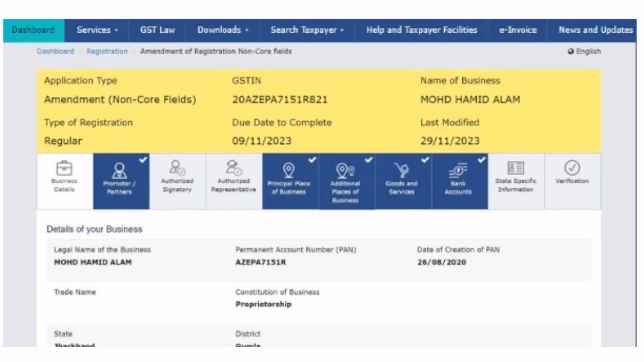Image resolution: width=644 pixels, height=362 pixels.
Task: Click the globe language icon
Action: coord(571,52)
